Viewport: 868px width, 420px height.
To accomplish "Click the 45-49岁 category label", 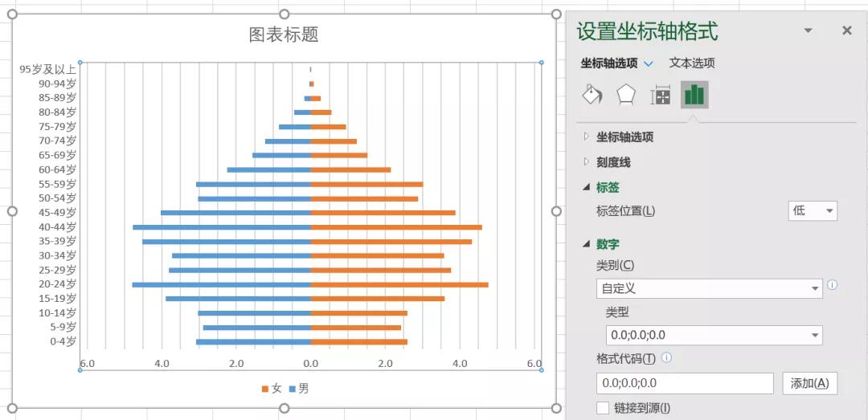I will [x=58, y=213].
